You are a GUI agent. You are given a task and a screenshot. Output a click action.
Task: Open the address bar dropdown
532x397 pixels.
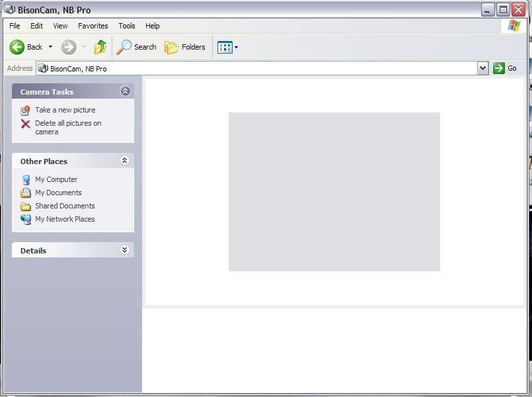[482, 68]
